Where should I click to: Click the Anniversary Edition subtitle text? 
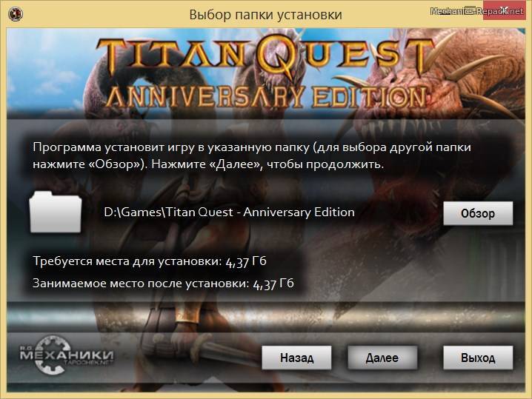[x=267, y=97]
